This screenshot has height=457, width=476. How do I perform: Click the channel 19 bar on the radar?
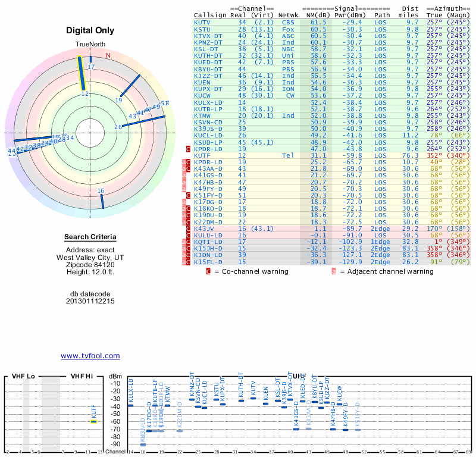pyautogui.click(x=130, y=86)
